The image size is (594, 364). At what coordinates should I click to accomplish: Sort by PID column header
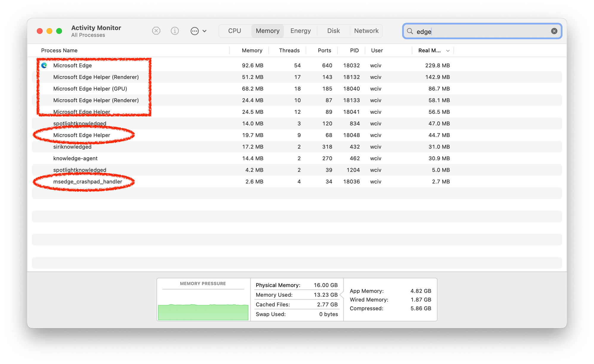pos(354,50)
